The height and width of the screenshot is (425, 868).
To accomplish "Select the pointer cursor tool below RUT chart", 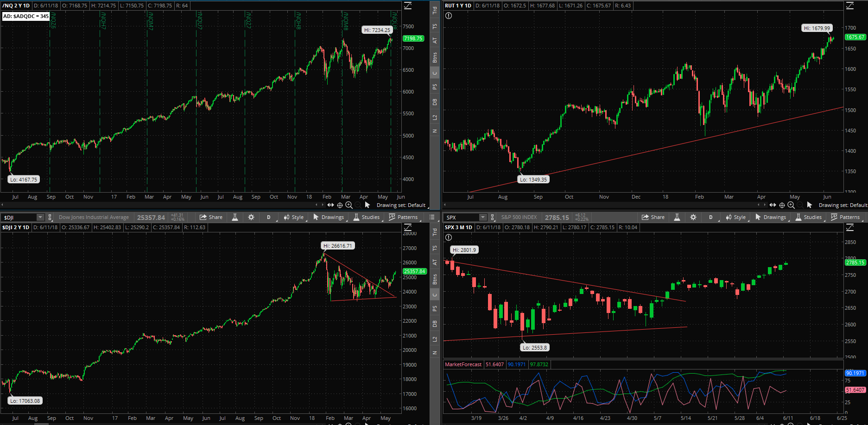I will 810,205.
